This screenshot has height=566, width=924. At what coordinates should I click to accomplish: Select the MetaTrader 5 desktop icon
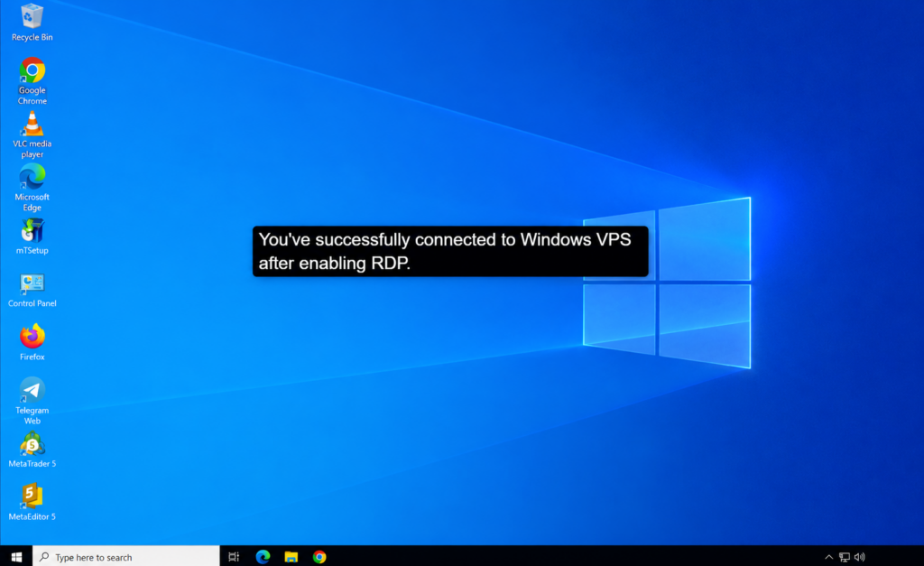click(x=32, y=450)
